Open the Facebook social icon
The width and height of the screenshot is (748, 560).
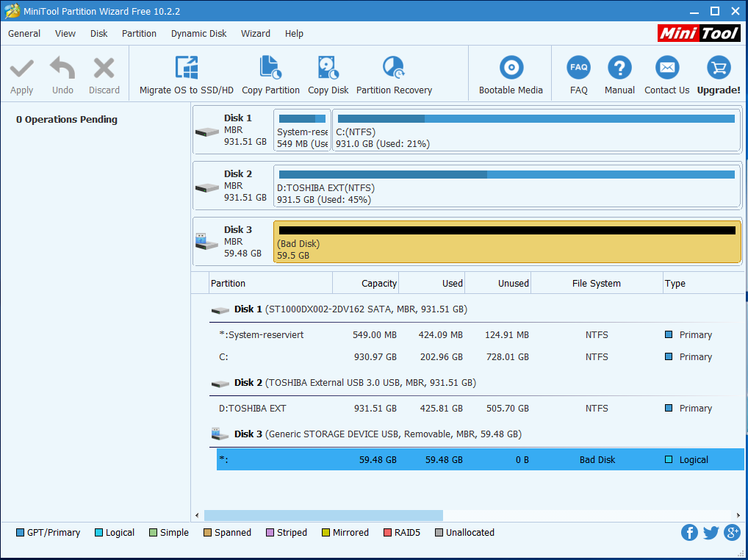point(689,532)
